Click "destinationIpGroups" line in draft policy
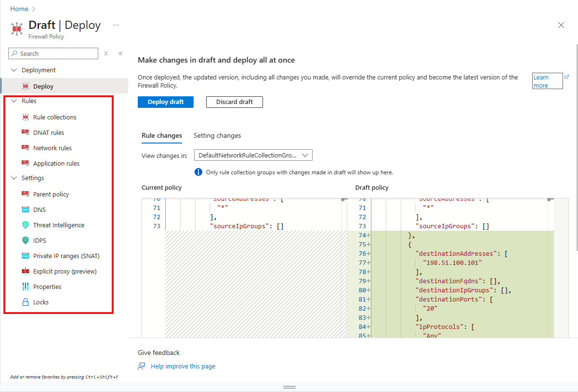578x392 pixels. pos(463,290)
